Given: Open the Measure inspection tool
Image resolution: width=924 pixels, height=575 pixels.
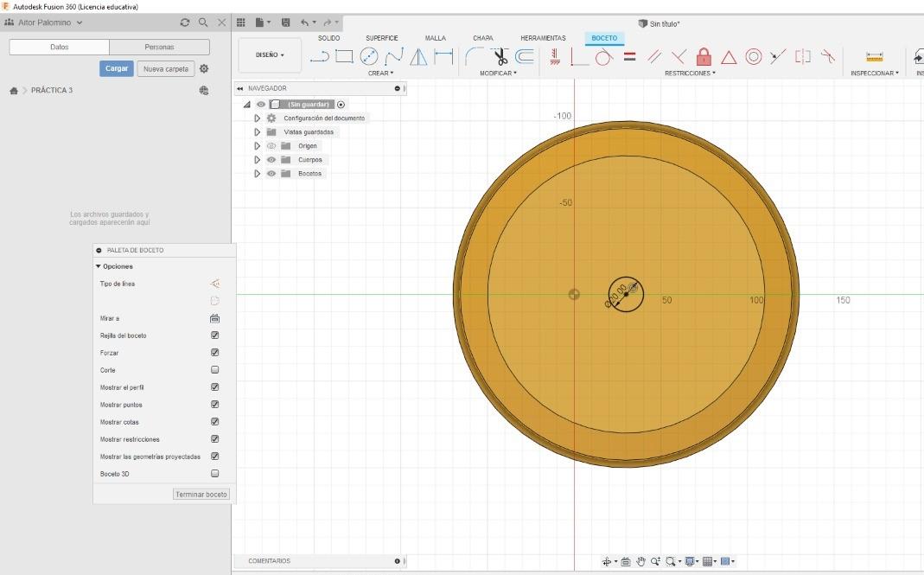Looking at the screenshot, I should click(875, 56).
